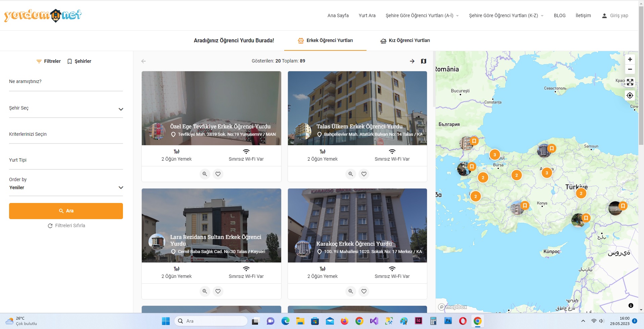644x329 pixels.
Task: Open Photoshop from the taskbar
Action: click(448, 321)
